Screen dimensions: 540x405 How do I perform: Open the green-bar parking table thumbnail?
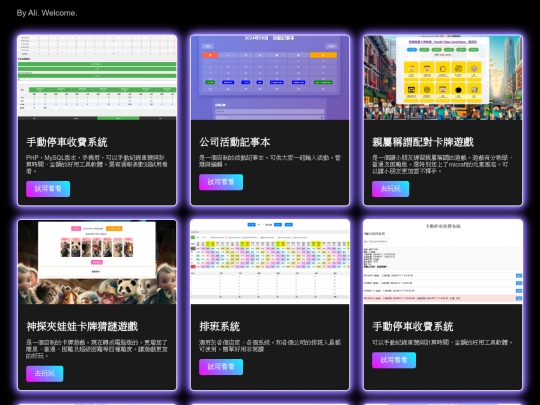[x=97, y=78]
